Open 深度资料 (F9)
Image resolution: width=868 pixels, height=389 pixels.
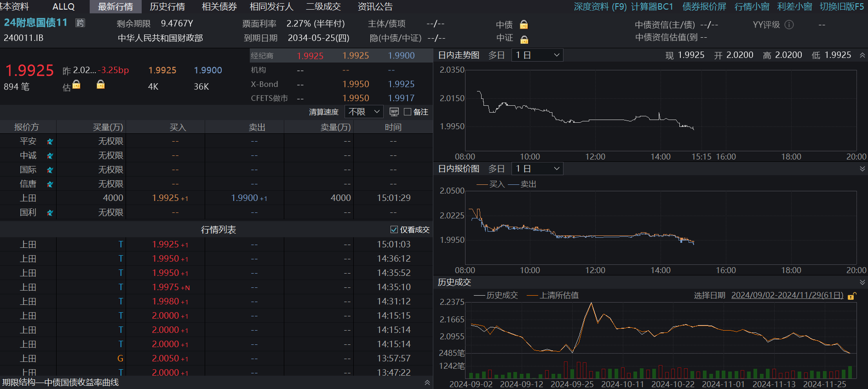pos(600,6)
